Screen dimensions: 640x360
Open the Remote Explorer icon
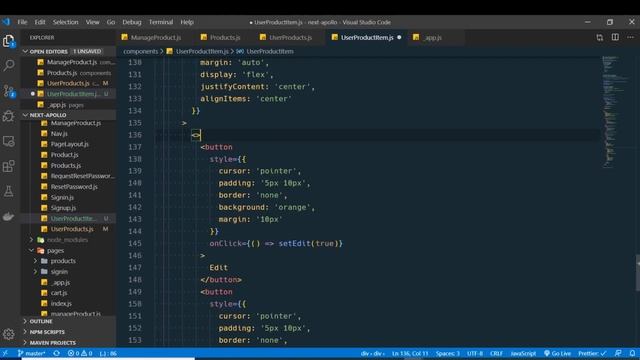pos(9,141)
